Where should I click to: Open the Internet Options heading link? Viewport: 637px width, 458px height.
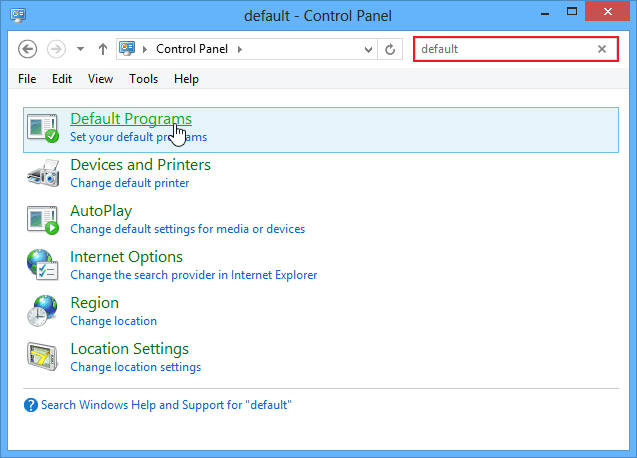point(126,257)
